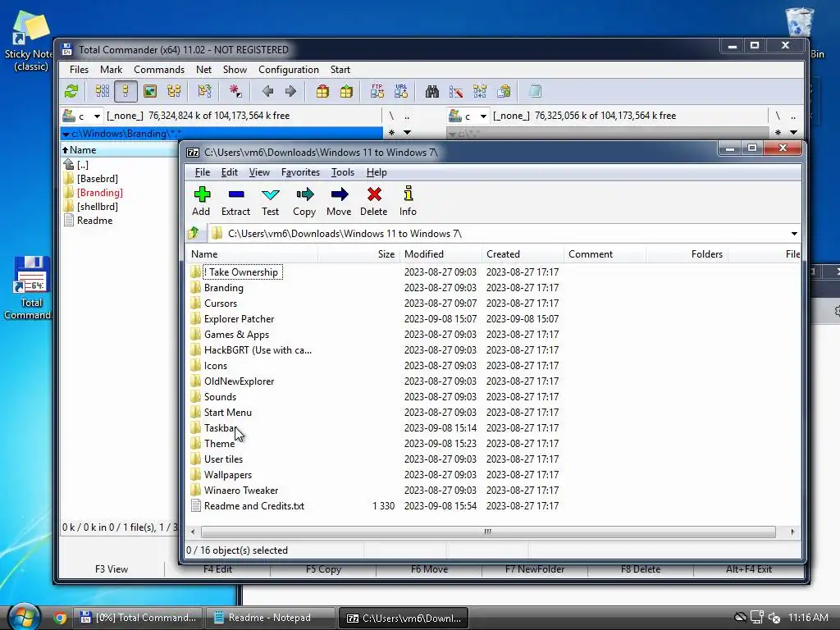
Task: Click the F4 Edit button
Action: [x=217, y=569]
